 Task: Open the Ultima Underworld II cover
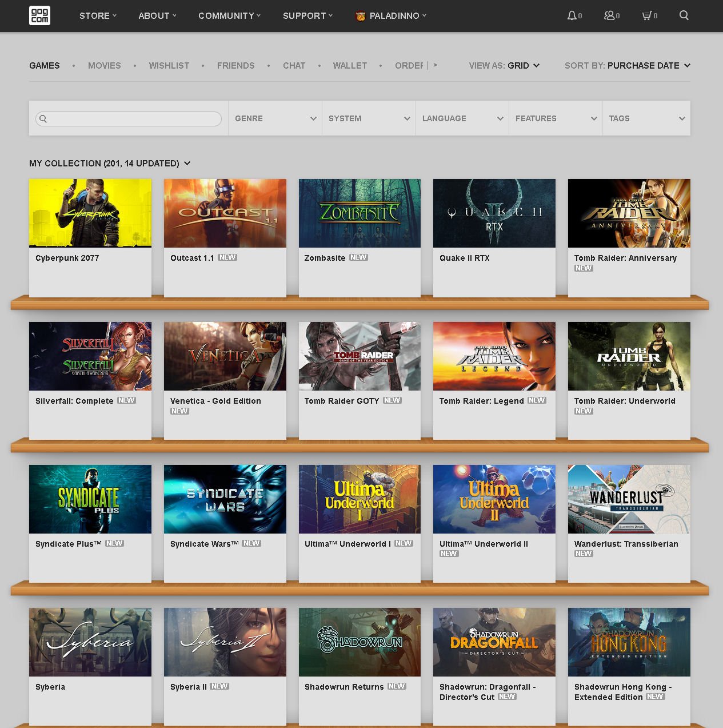[x=494, y=499]
